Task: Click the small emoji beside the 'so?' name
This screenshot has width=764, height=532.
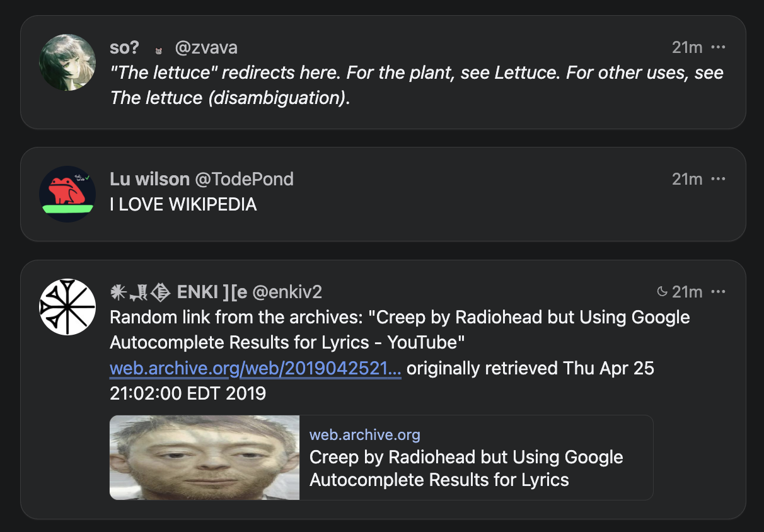Action: (x=159, y=49)
